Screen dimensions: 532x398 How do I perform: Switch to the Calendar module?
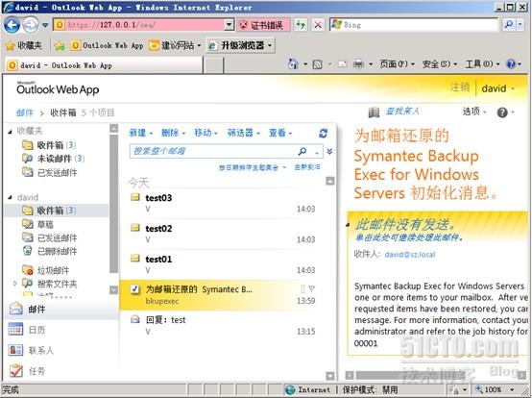click(x=61, y=330)
